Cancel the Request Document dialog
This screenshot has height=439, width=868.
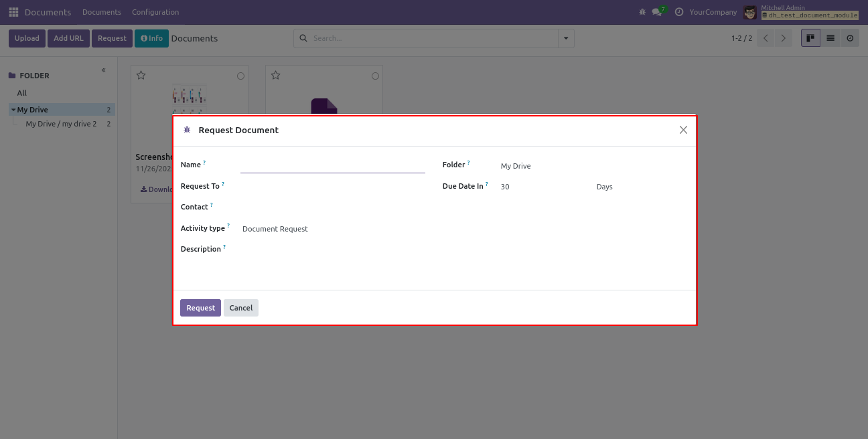point(241,308)
